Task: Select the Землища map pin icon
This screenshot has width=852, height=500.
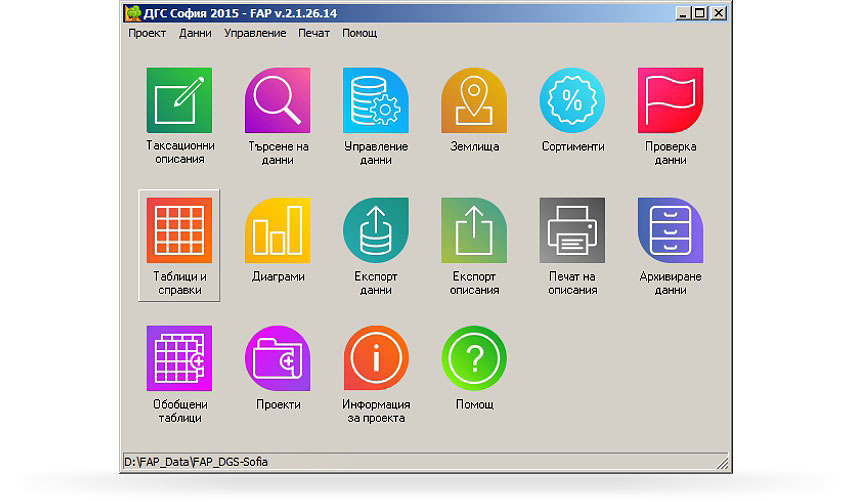Action: [474, 101]
